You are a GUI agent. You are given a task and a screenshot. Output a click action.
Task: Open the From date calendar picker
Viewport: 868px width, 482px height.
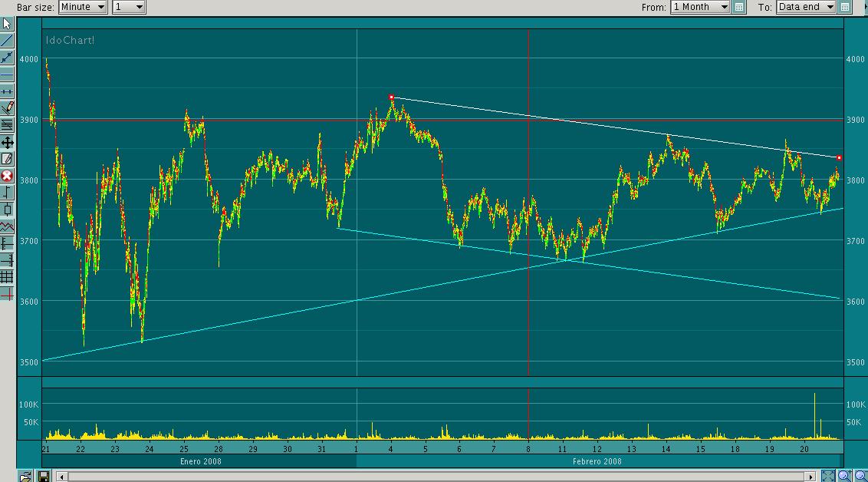[739, 7]
